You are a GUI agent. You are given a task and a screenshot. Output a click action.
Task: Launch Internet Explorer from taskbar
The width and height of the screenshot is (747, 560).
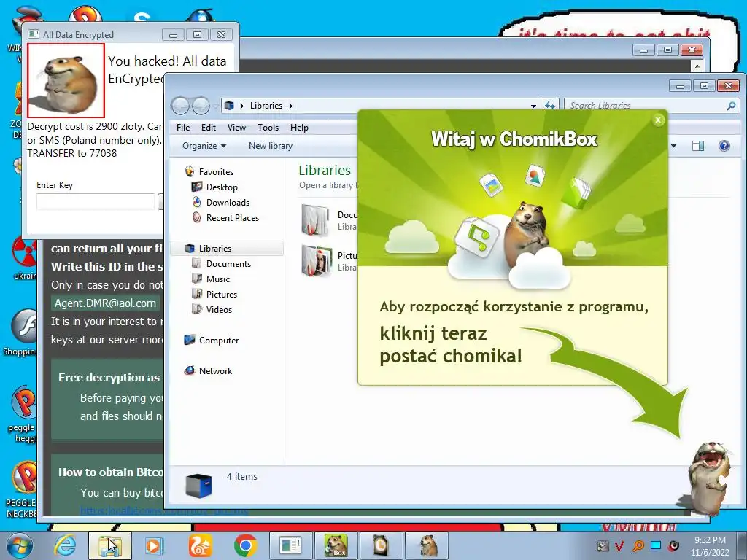tap(65, 545)
